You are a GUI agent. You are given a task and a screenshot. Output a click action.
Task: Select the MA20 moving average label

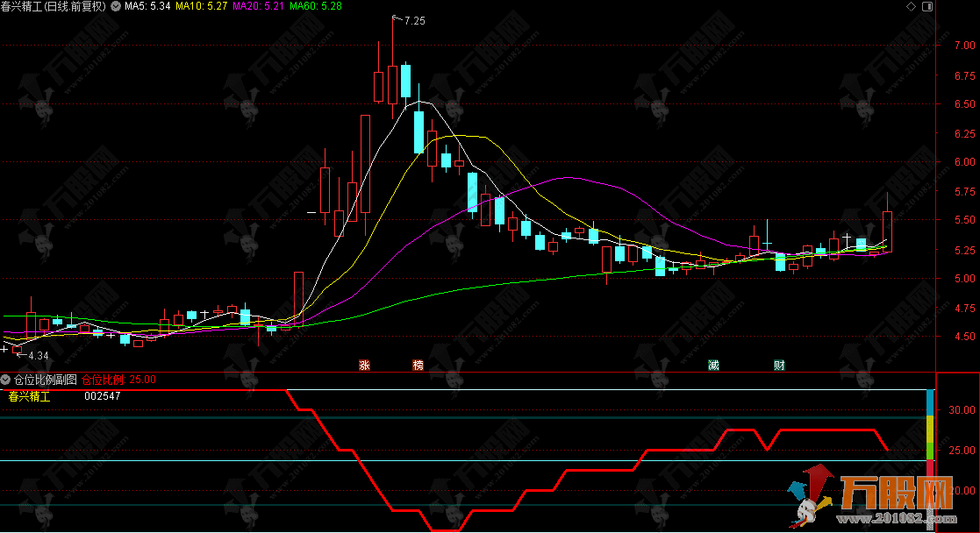(259, 6)
